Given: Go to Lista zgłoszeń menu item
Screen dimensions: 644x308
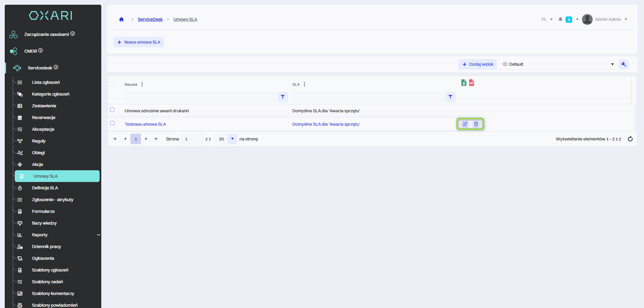Looking at the screenshot, I should (46, 82).
